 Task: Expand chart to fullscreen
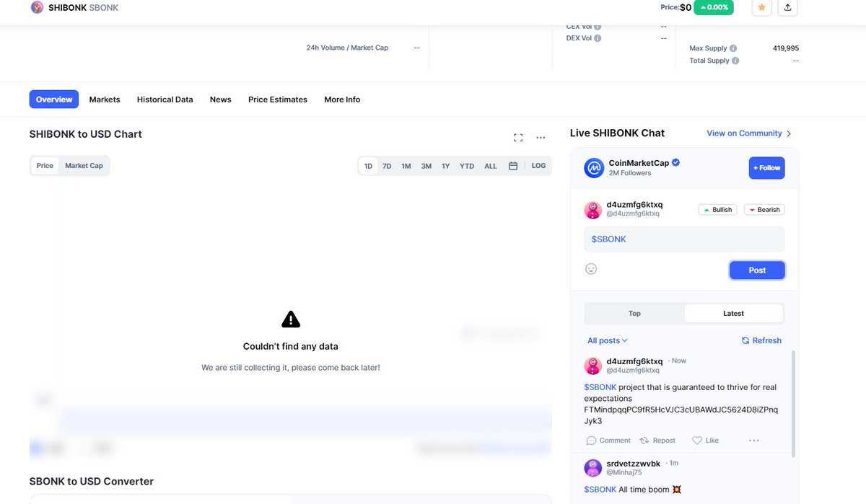[x=518, y=138]
